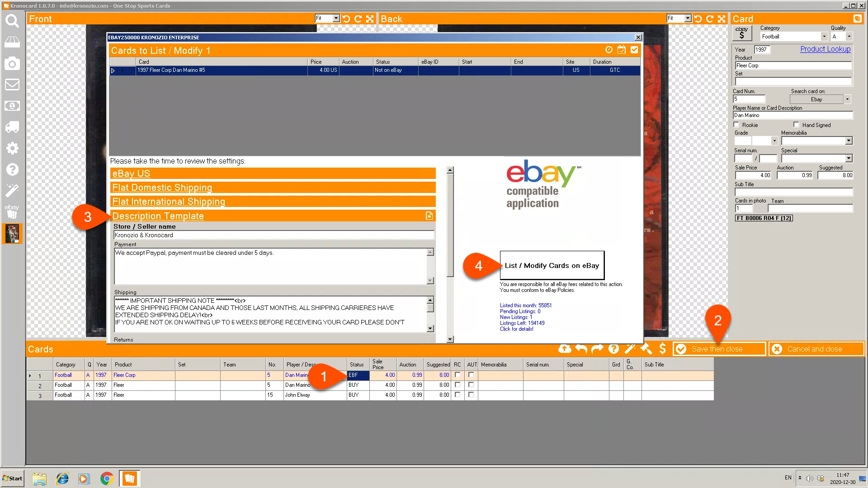Open Chrome from the taskbar
The image size is (868, 488).
(107, 479)
